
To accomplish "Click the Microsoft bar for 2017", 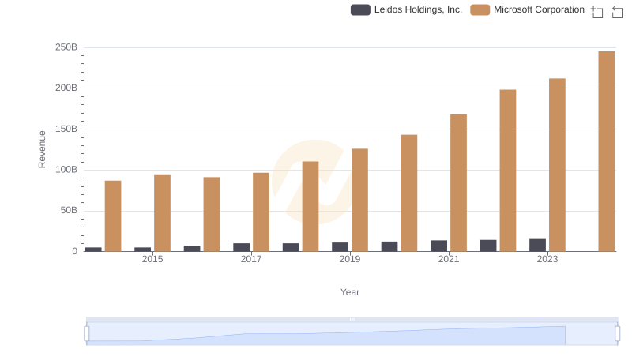I will [x=261, y=212].
